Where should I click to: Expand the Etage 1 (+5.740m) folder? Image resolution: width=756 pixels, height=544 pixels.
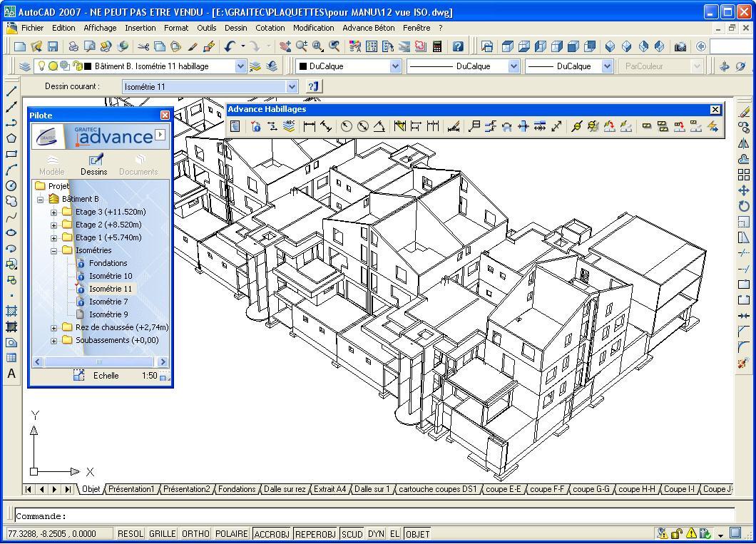coord(54,238)
